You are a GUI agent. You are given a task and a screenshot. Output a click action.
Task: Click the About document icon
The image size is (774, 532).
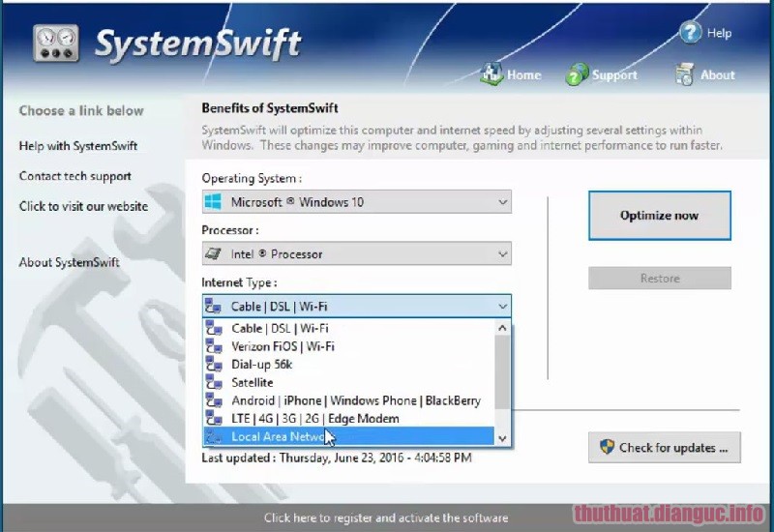[685, 74]
